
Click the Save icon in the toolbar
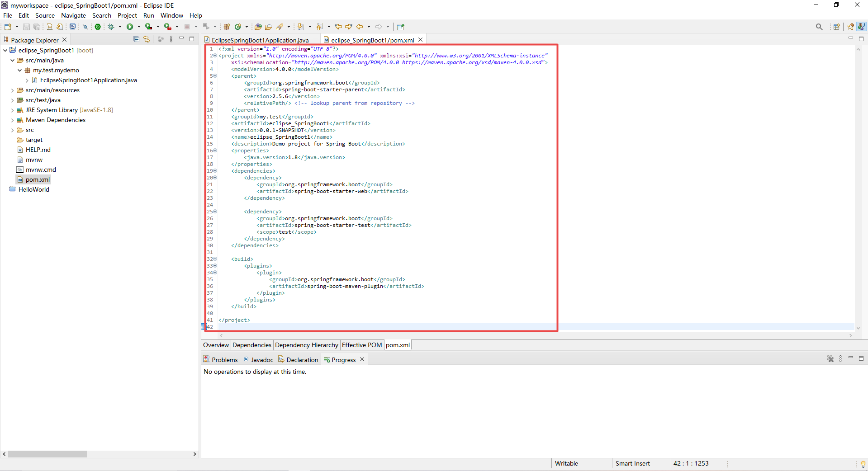point(26,27)
